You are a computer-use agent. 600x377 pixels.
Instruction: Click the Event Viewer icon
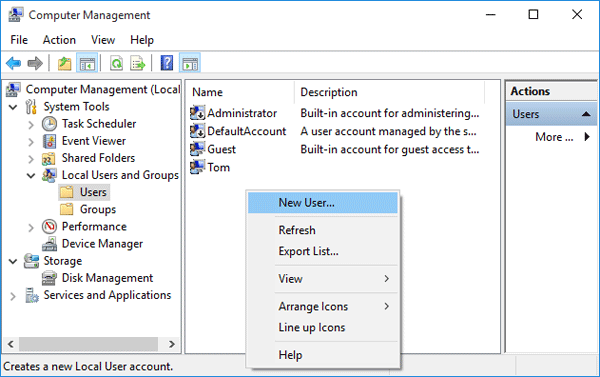pos(49,141)
